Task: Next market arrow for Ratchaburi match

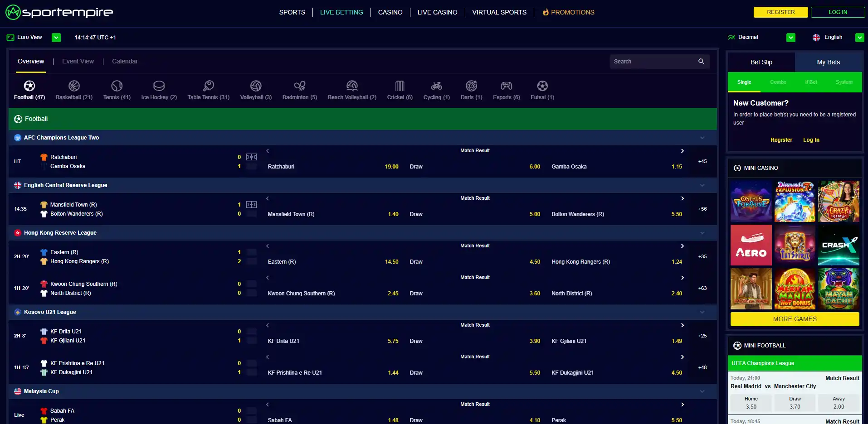Action: click(x=682, y=151)
